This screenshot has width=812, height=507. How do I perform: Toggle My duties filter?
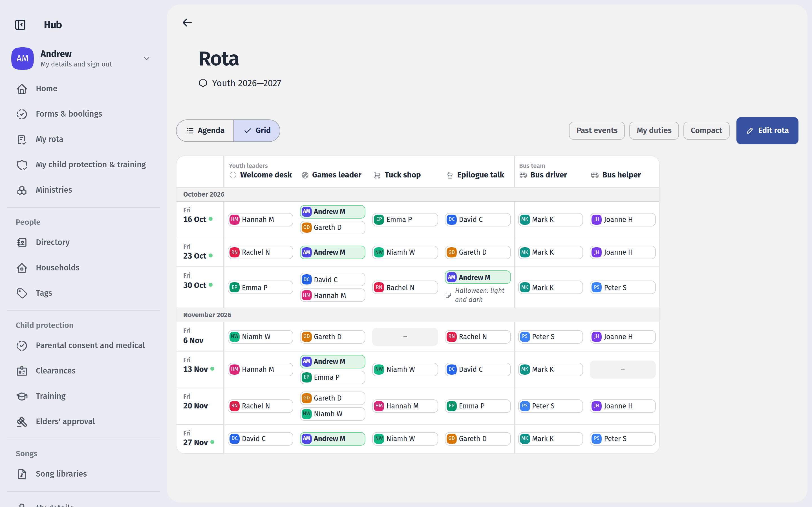pyautogui.click(x=654, y=130)
